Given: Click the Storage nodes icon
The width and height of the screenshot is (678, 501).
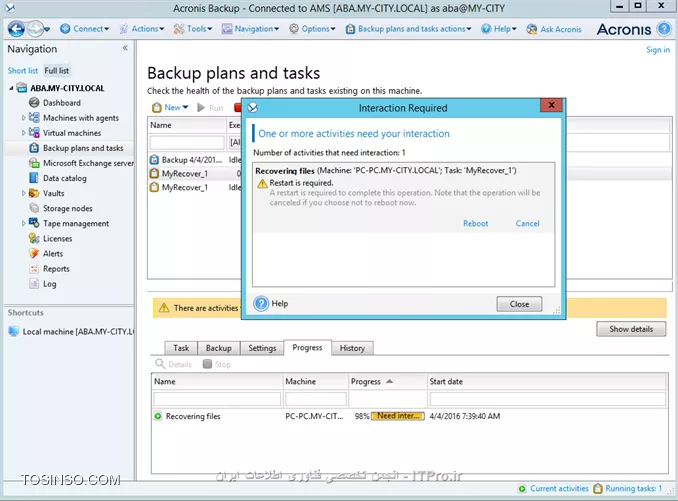Looking at the screenshot, I should pyautogui.click(x=34, y=208).
